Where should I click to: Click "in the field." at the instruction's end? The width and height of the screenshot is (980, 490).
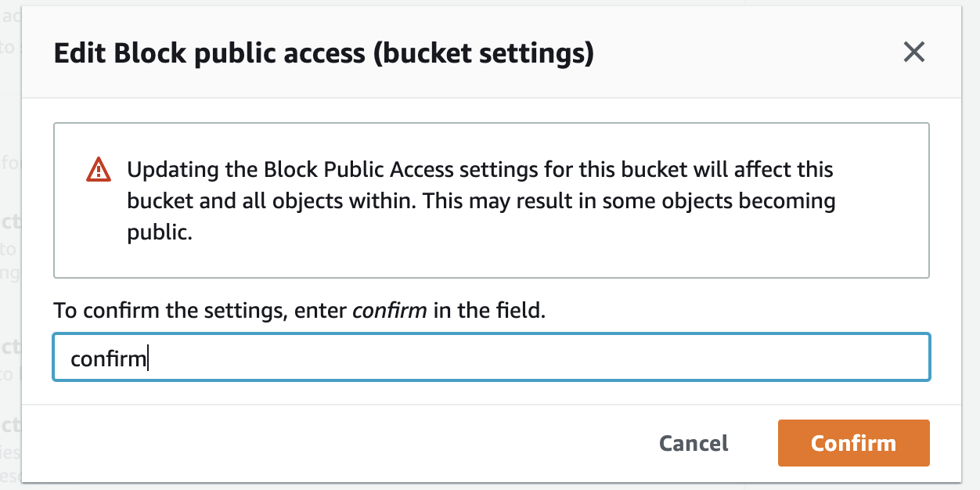(x=488, y=310)
